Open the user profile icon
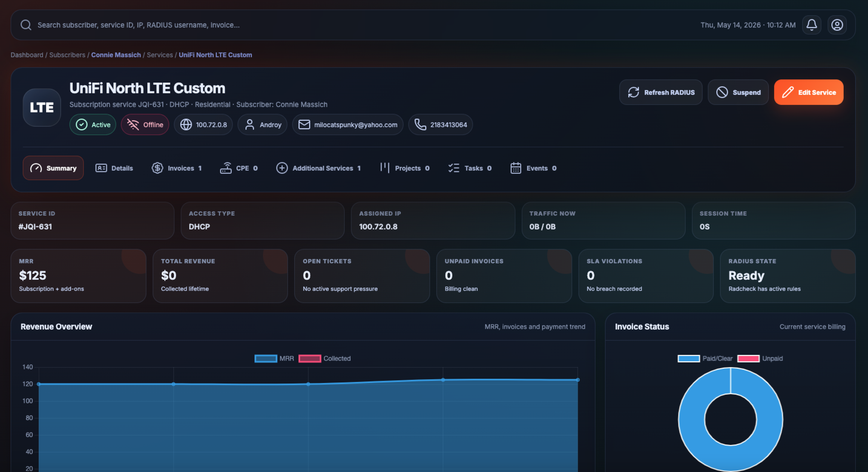Screen dimensions: 868x472 coord(837,25)
